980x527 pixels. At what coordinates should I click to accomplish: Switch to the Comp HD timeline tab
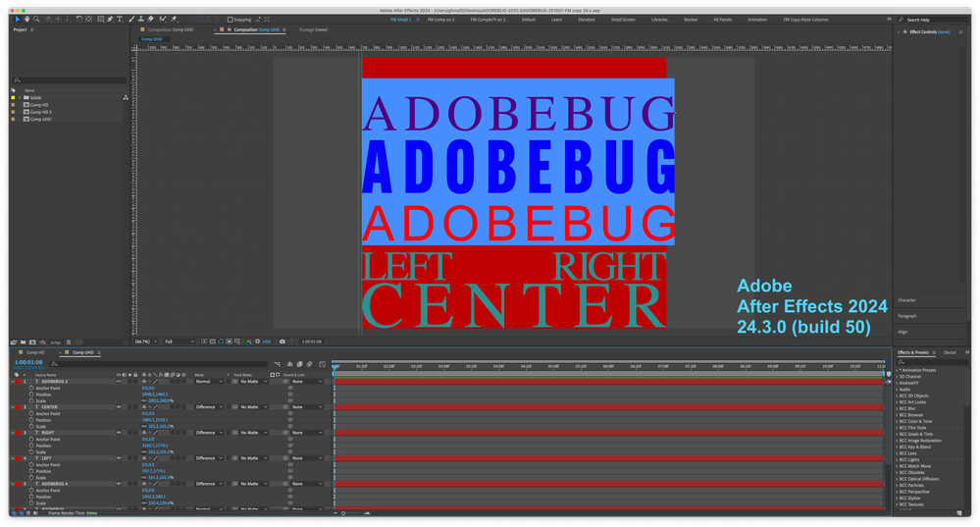35,352
